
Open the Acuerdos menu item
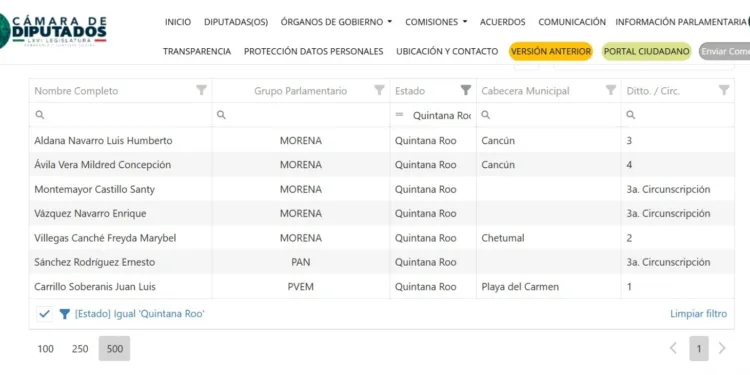pyautogui.click(x=503, y=22)
